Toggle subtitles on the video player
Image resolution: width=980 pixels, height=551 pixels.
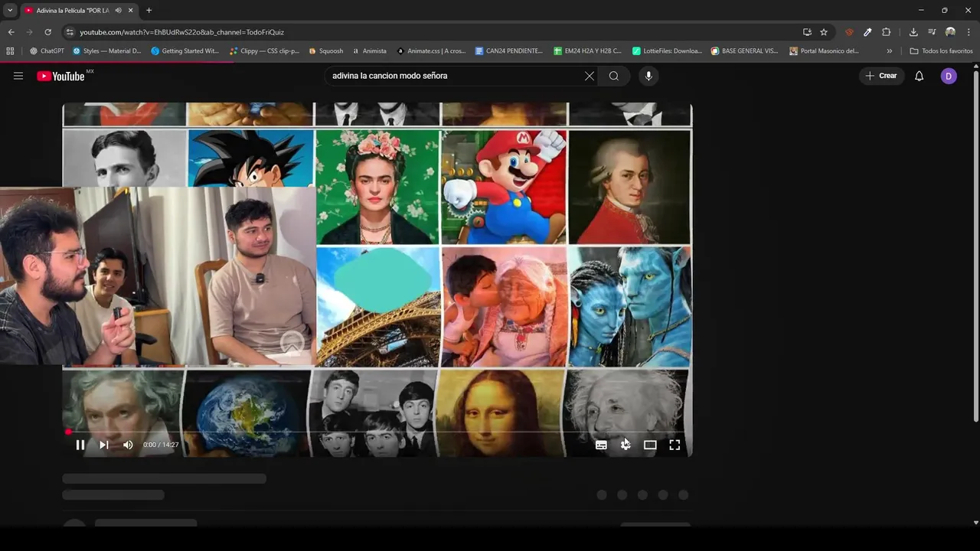601,445
